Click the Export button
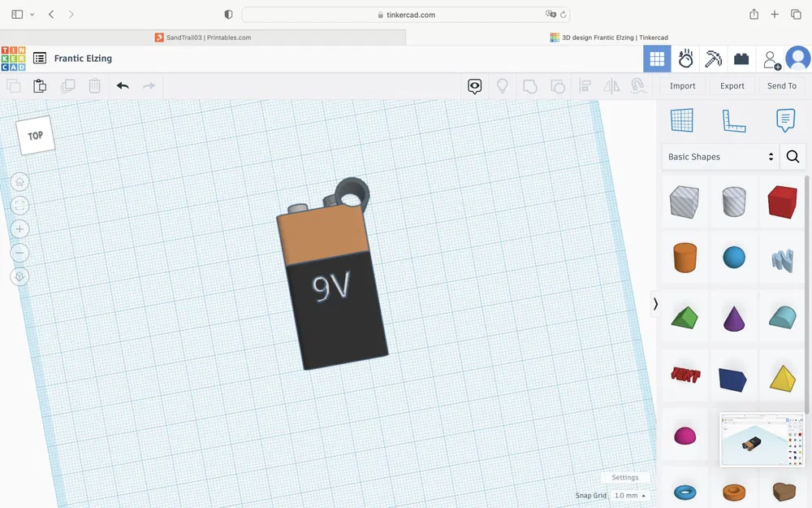The height and width of the screenshot is (508, 812). click(x=732, y=86)
